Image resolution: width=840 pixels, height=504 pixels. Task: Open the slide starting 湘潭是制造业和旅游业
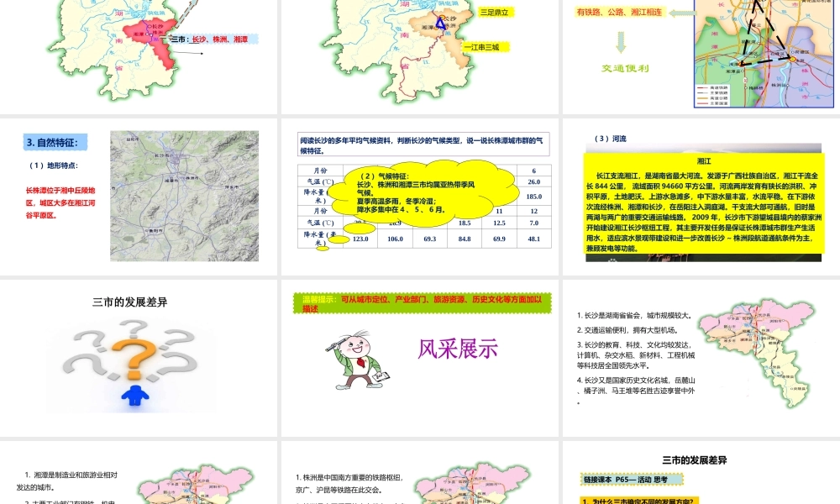tap(139, 472)
